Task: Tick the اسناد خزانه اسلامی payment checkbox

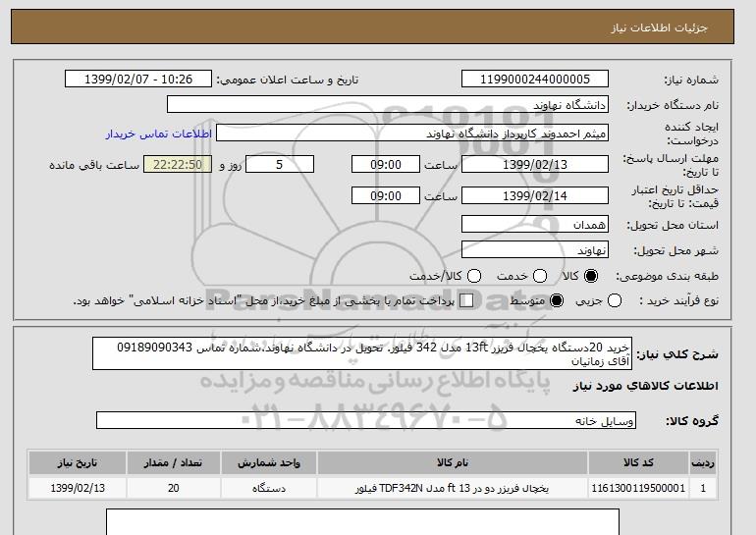Action: point(466,300)
